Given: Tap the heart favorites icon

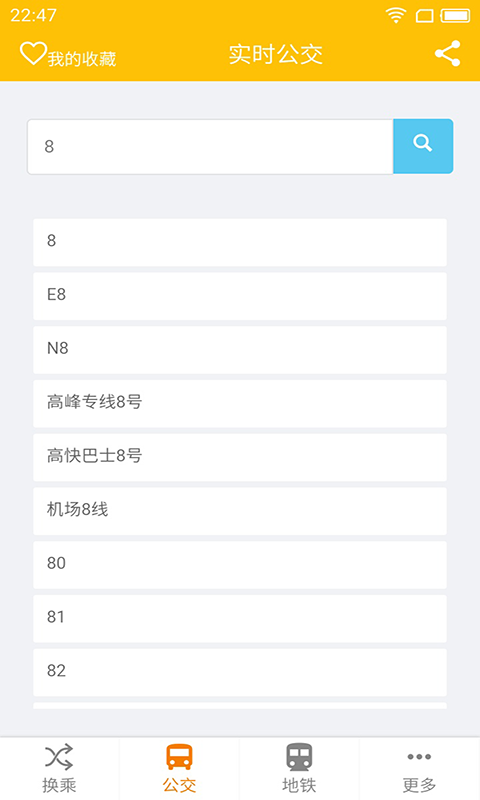Looking at the screenshot, I should click(x=33, y=54).
